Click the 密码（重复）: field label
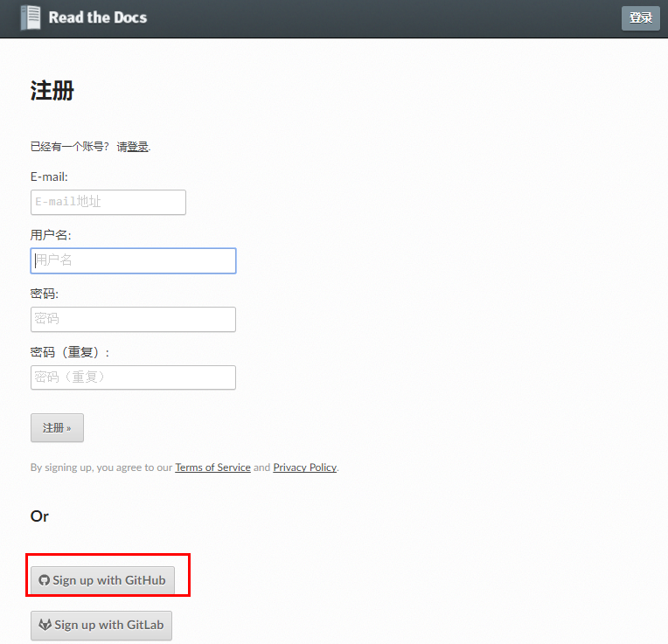This screenshot has height=644, width=668. pos(70,352)
